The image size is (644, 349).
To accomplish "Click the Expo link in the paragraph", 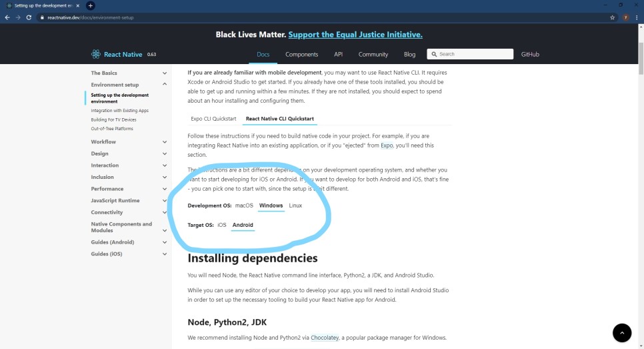I will [387, 145].
